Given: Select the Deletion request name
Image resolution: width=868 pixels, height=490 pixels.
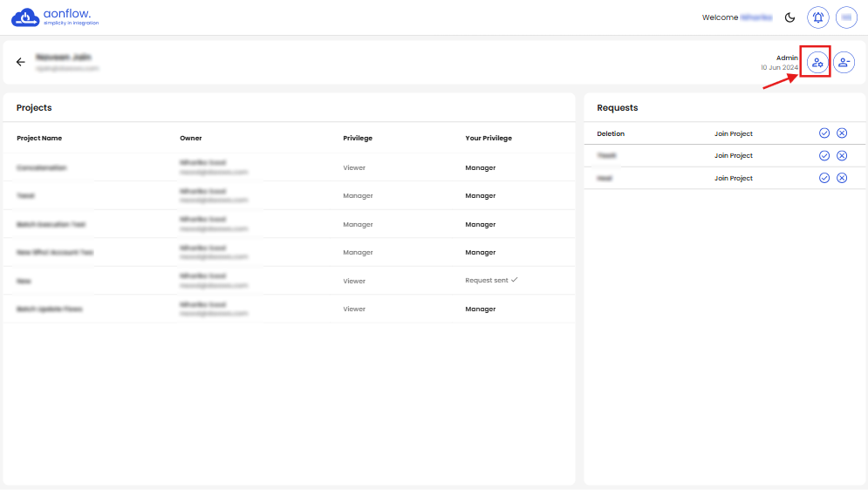Looking at the screenshot, I should [x=611, y=133].
